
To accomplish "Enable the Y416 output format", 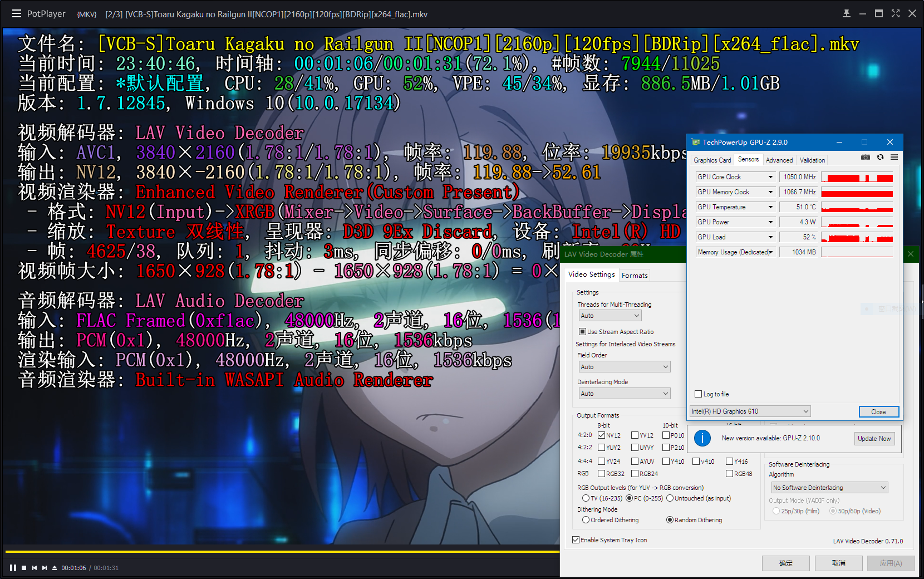I will click(x=730, y=462).
